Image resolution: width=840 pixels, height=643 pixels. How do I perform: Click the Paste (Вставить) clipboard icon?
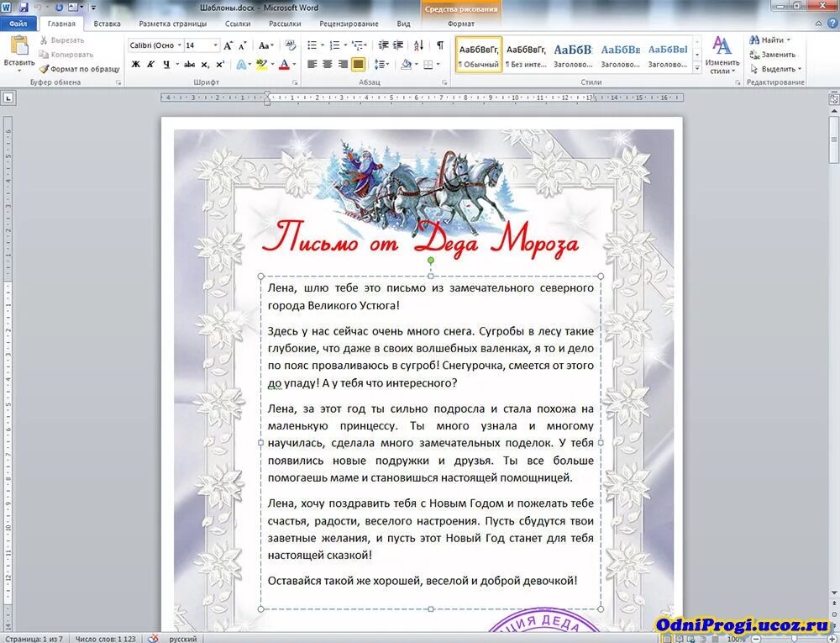coord(19,45)
